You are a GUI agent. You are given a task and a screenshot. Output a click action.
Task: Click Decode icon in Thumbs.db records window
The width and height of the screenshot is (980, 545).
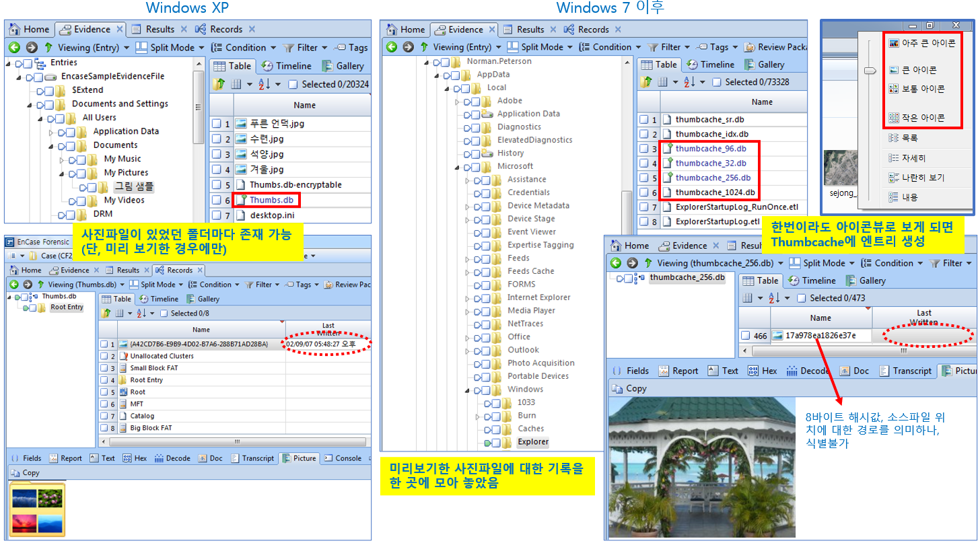[159, 458]
